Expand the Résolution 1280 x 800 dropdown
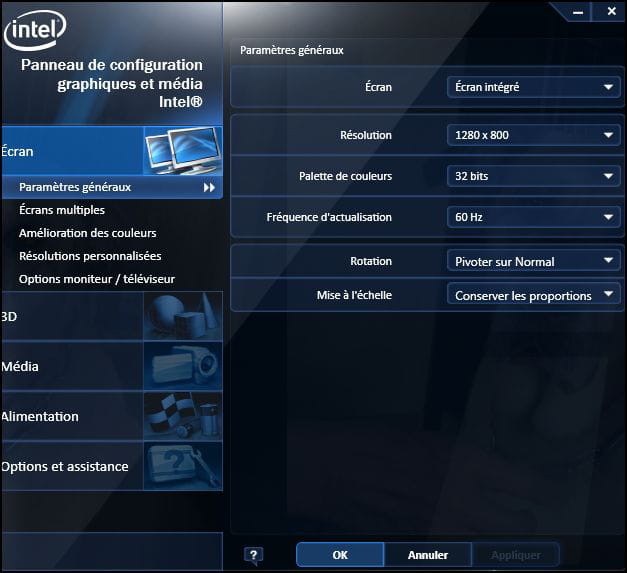 coord(533,135)
